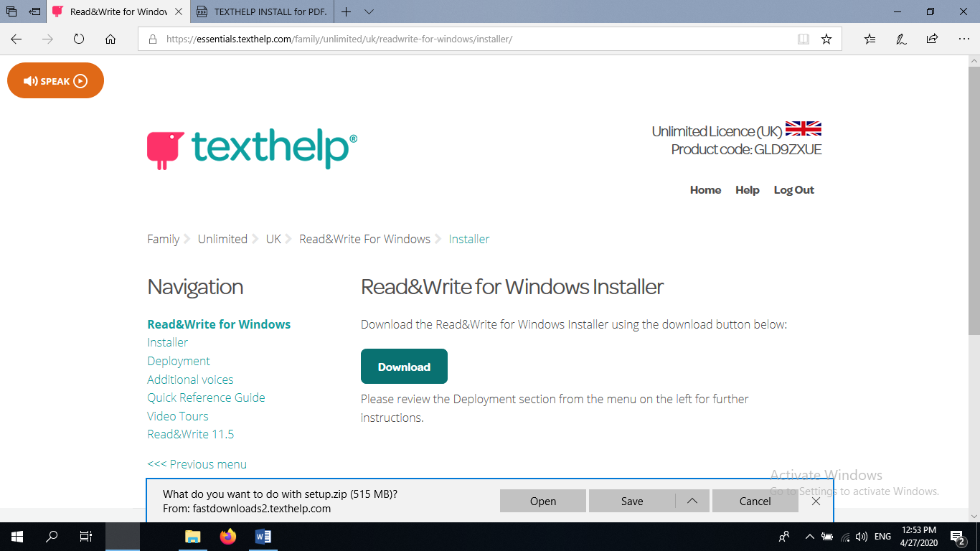Open the Favorites hub icon
The height and width of the screenshot is (551, 980).
(870, 39)
